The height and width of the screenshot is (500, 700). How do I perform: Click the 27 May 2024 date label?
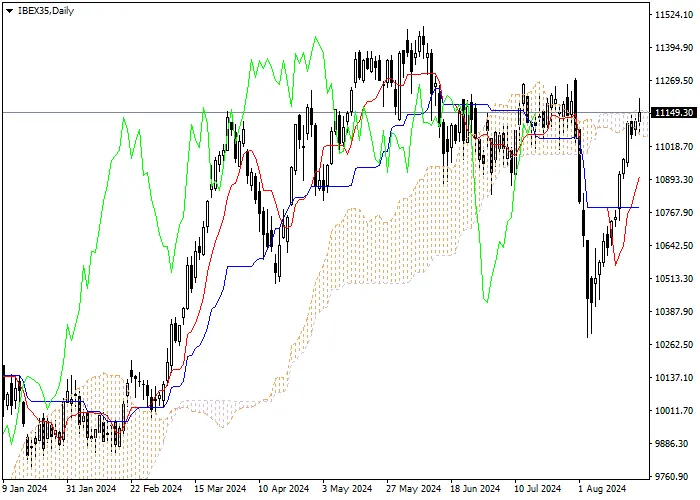(413, 488)
